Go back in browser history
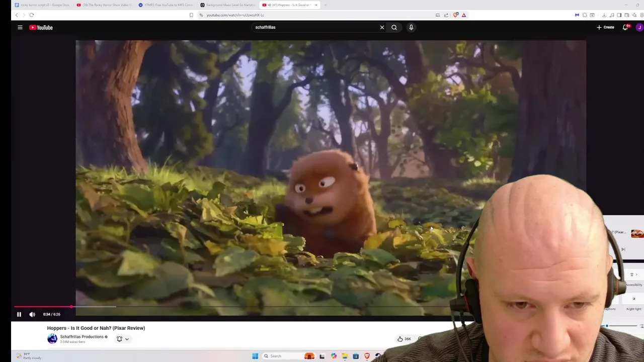The width and height of the screenshot is (644, 362). pyautogui.click(x=16, y=15)
